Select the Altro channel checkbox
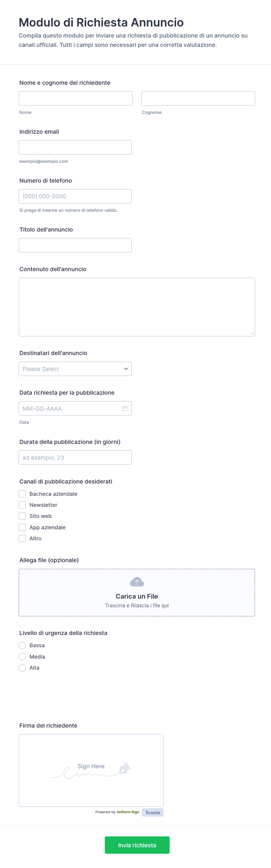The image size is (271, 868). click(22, 539)
